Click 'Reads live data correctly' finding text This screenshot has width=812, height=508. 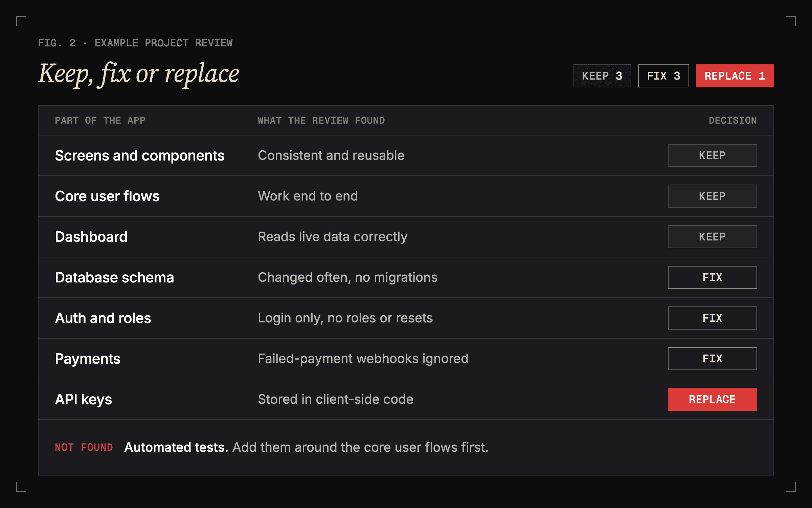[x=333, y=237]
